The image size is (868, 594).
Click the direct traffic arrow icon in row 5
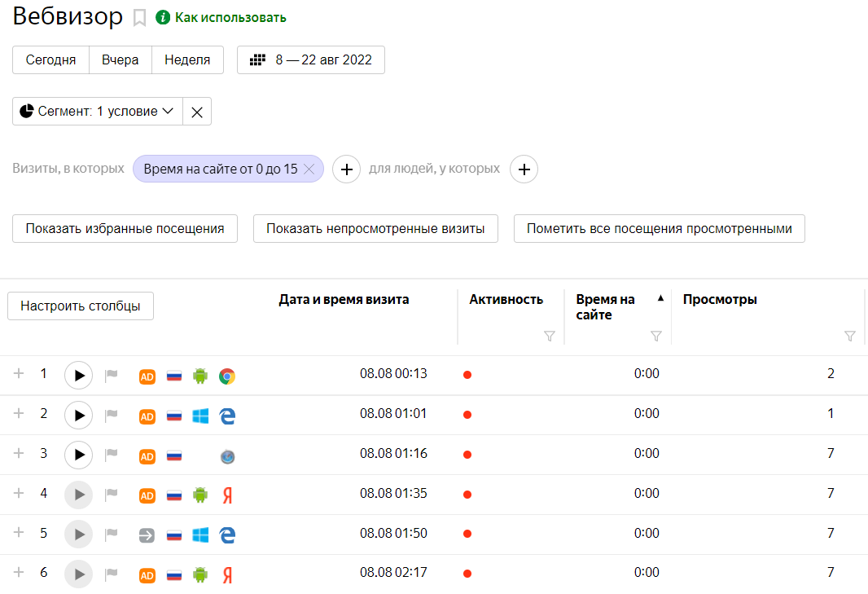[147, 535]
